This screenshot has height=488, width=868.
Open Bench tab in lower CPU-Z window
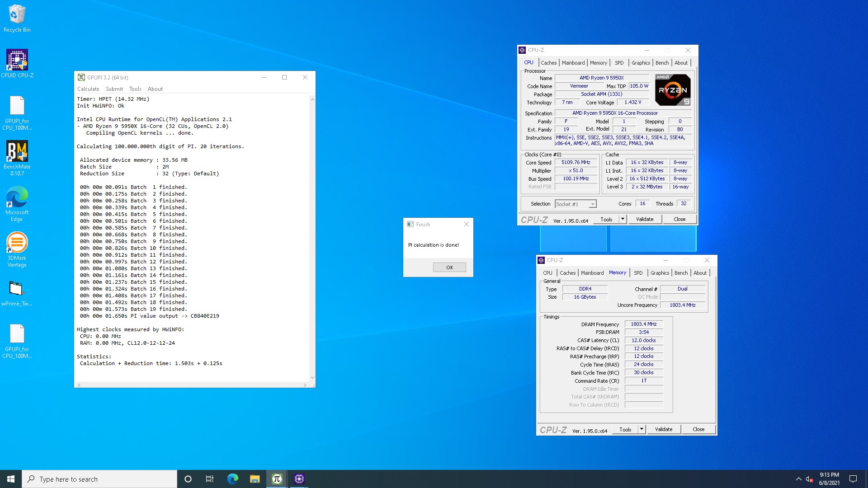[x=681, y=273]
